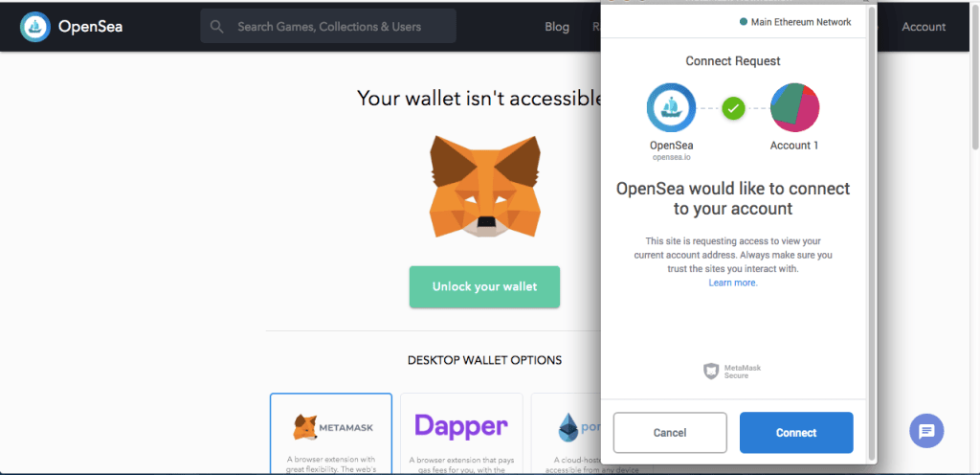Click the green checkmark connection icon
This screenshot has height=475, width=980.
pos(733,108)
